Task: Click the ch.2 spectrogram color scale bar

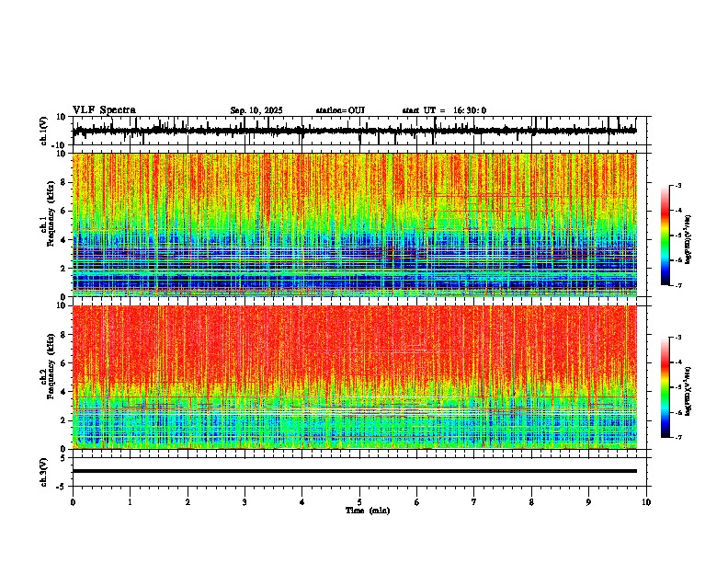Action: [665, 387]
